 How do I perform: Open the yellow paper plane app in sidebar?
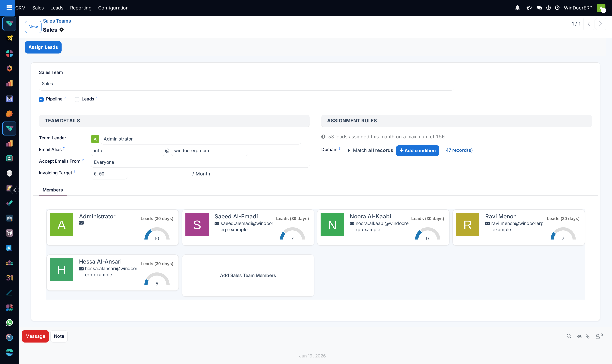click(x=9, y=38)
